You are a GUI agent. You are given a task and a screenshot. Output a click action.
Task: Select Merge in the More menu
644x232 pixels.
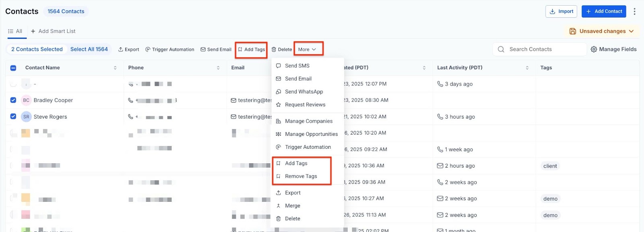pos(292,205)
